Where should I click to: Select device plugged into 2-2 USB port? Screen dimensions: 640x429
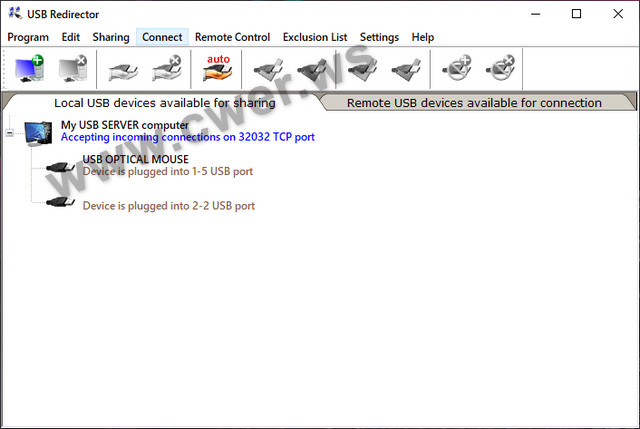pyautogui.click(x=168, y=205)
